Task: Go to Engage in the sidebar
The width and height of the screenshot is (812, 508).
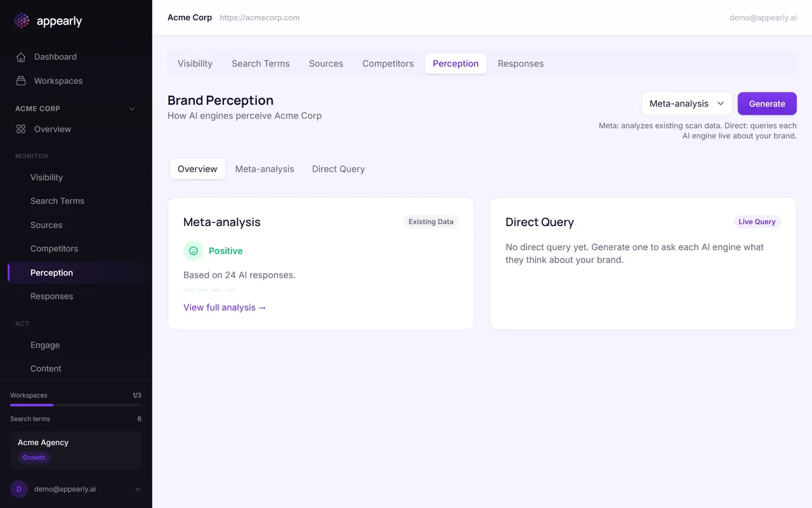Action: click(x=45, y=345)
